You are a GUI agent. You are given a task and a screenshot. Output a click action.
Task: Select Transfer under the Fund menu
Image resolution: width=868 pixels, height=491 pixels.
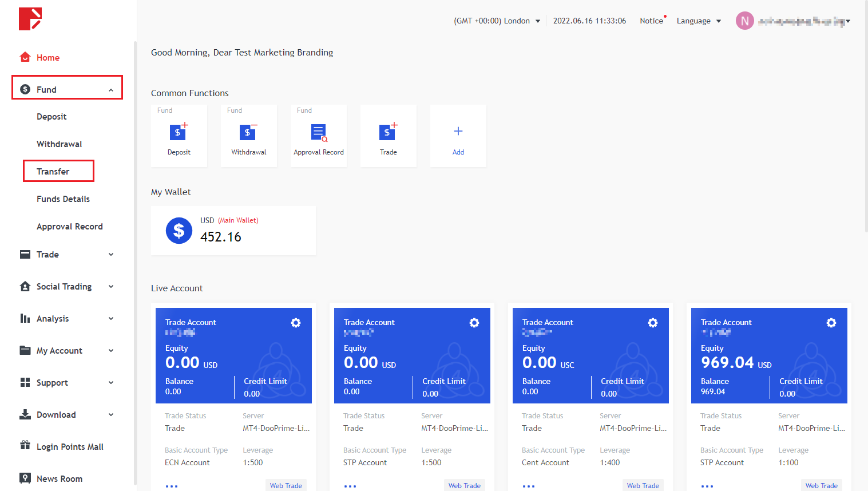pyautogui.click(x=53, y=172)
